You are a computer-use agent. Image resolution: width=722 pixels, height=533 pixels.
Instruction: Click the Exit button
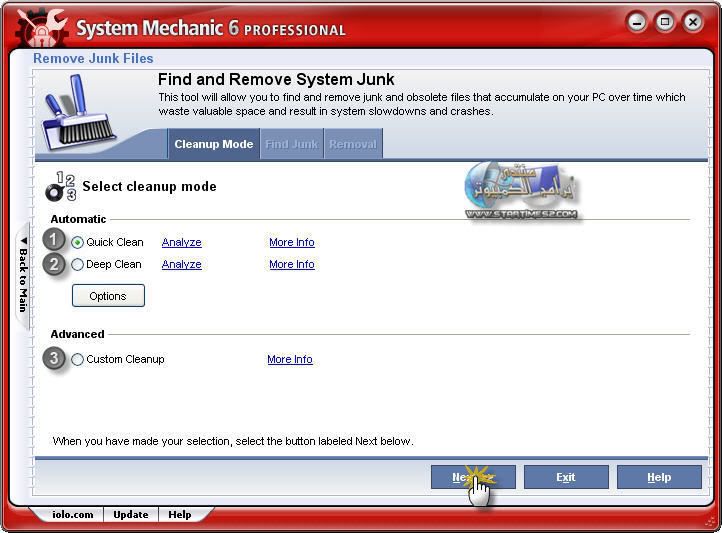tap(566, 477)
